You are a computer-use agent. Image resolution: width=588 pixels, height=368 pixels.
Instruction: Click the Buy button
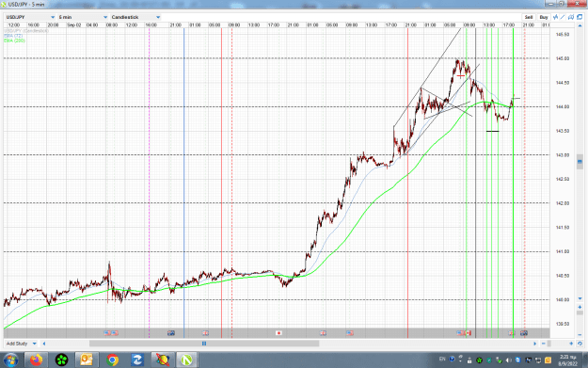click(544, 17)
